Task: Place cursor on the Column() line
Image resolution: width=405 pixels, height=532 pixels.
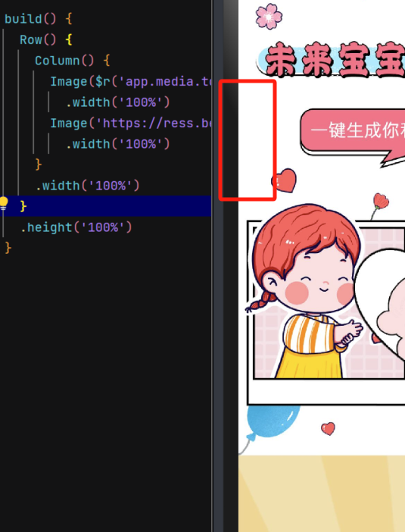Action: 72,61
